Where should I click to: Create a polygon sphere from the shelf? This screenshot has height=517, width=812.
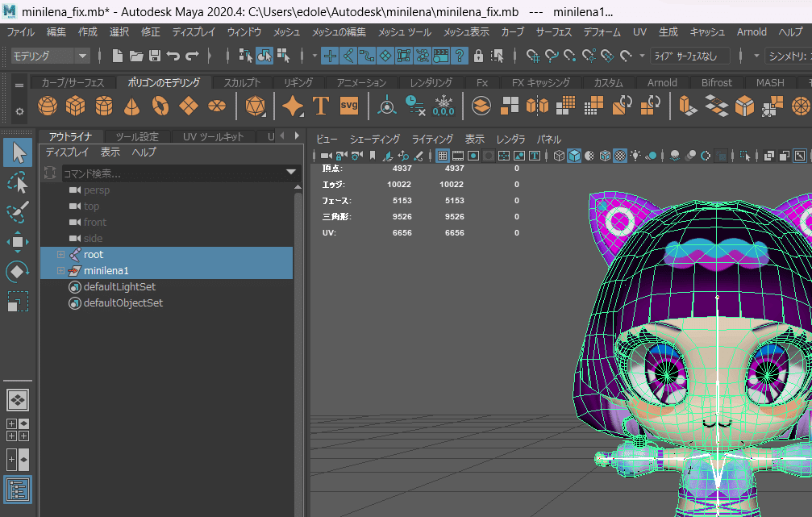click(x=48, y=106)
